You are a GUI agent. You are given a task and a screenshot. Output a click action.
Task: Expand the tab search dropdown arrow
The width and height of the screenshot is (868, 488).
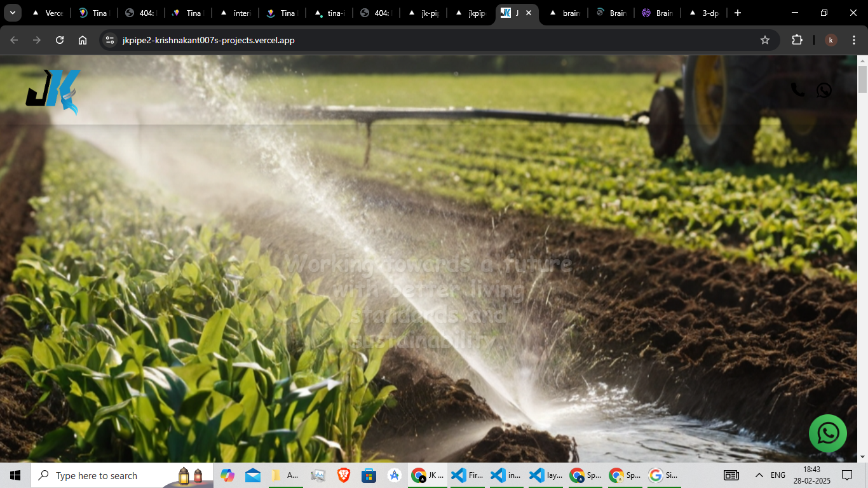click(12, 13)
